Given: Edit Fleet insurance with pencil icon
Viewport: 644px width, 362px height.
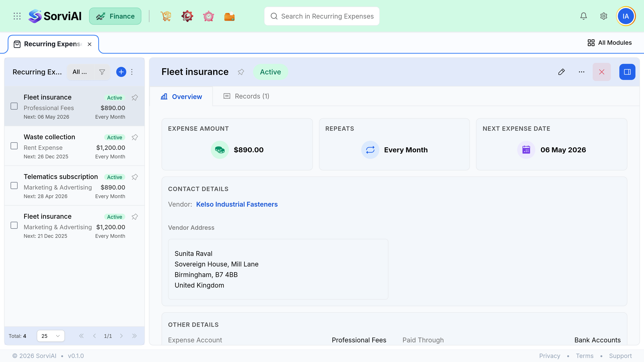Looking at the screenshot, I should point(561,72).
